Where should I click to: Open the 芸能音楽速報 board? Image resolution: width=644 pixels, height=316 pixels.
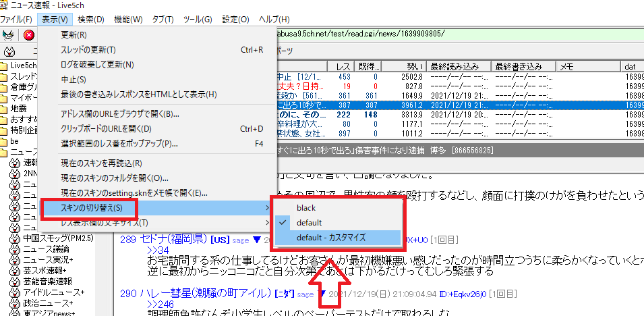click(48, 282)
